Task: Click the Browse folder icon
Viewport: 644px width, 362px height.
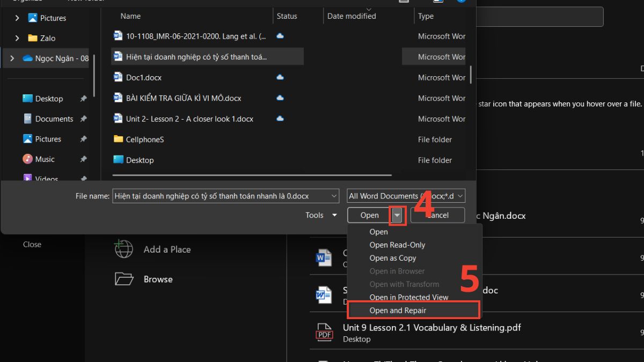Action: coord(123,279)
